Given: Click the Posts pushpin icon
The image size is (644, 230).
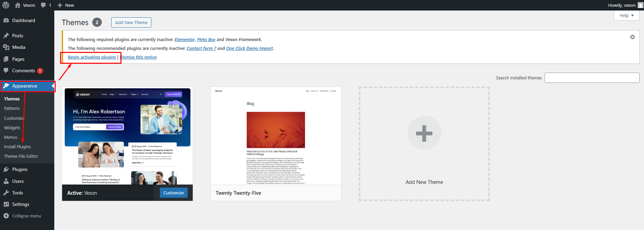Looking at the screenshot, I should (6, 36).
